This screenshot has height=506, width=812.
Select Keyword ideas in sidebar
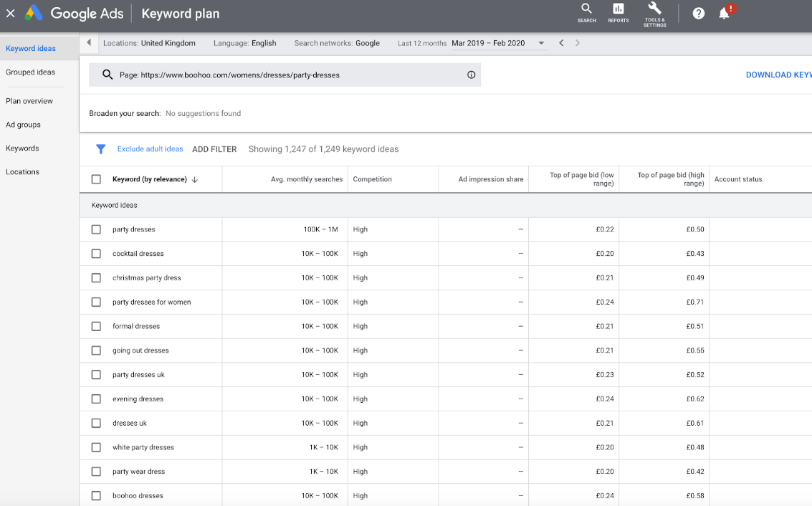click(31, 48)
